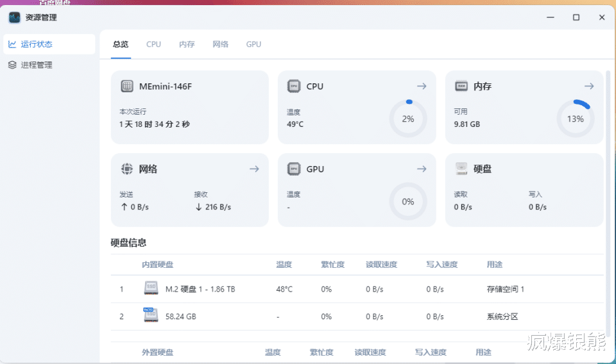
Task: Click the CPU usage 2% ring
Action: [x=408, y=119]
